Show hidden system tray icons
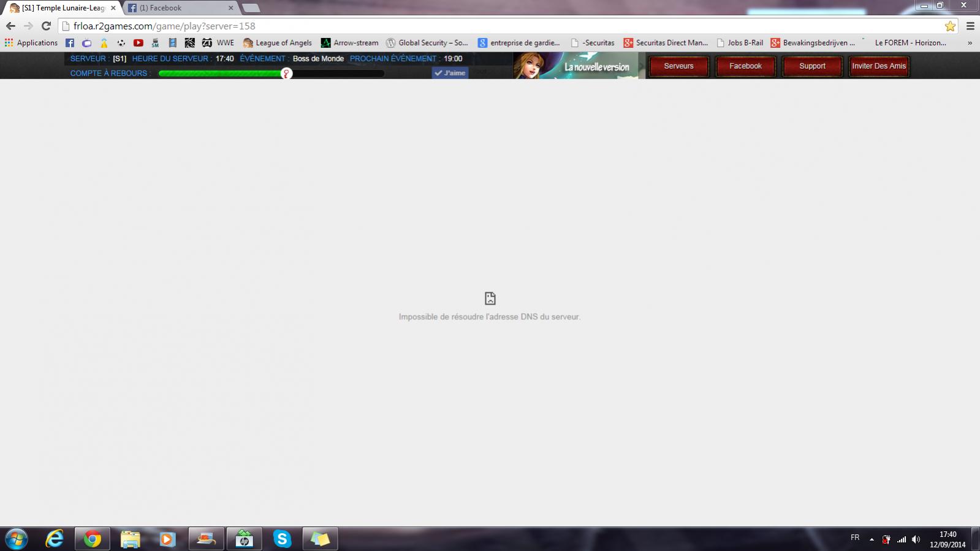Image resolution: width=980 pixels, height=551 pixels. (872, 539)
